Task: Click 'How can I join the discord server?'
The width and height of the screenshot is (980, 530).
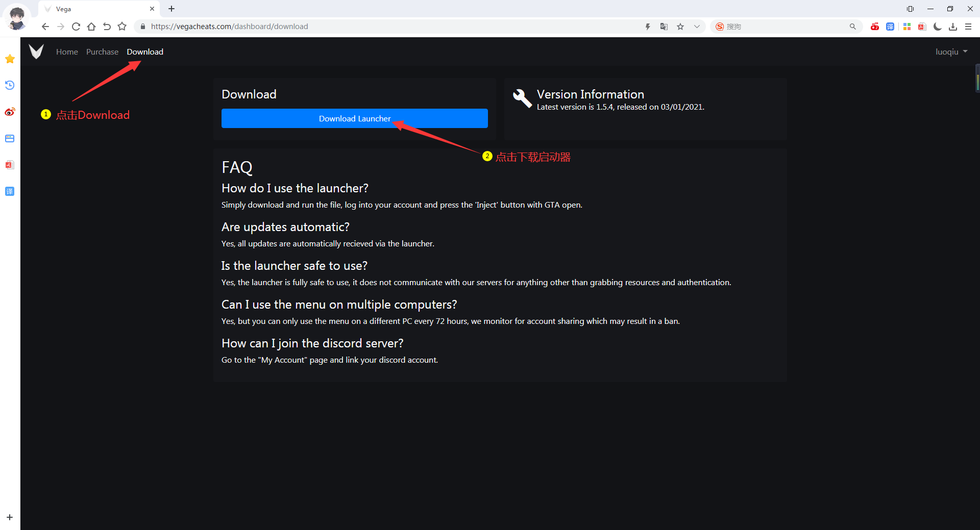Action: point(312,343)
